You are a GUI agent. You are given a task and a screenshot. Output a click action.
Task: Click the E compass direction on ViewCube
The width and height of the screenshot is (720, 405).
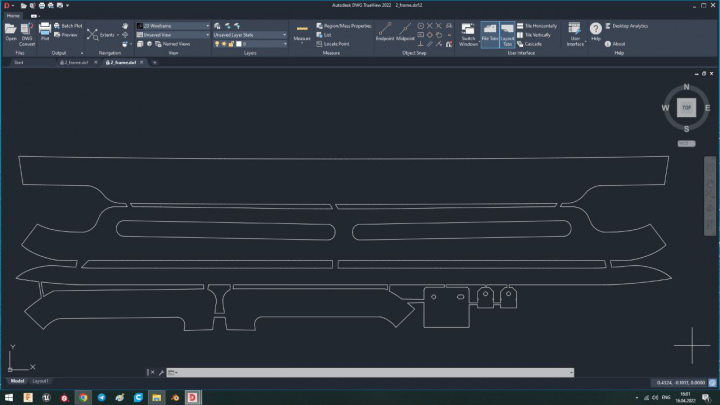pos(707,108)
